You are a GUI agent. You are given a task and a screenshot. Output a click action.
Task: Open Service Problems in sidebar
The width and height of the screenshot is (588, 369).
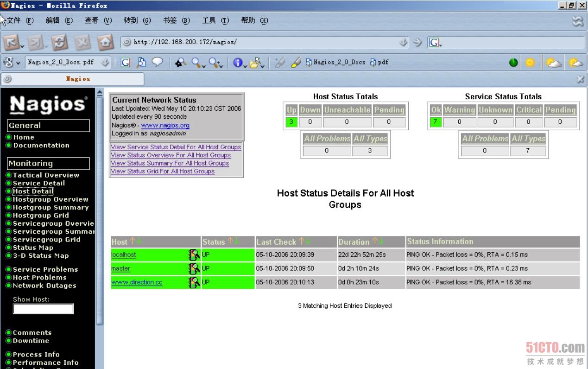pyautogui.click(x=45, y=269)
